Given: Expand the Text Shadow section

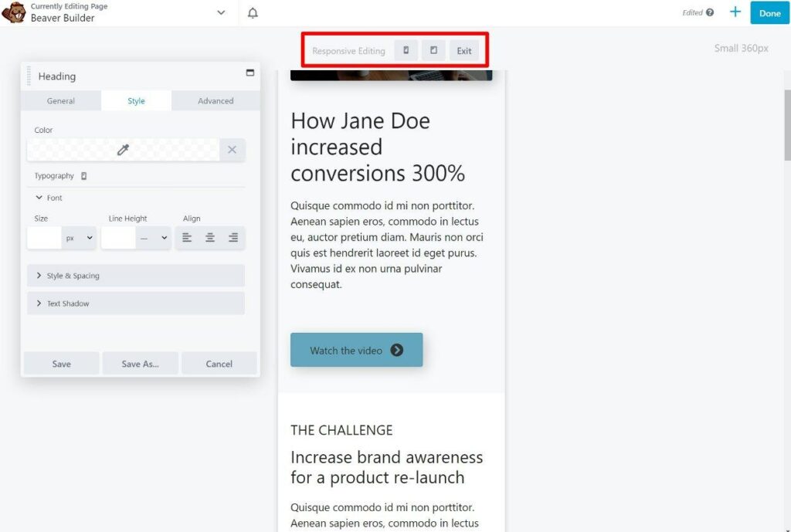Looking at the screenshot, I should click(136, 303).
